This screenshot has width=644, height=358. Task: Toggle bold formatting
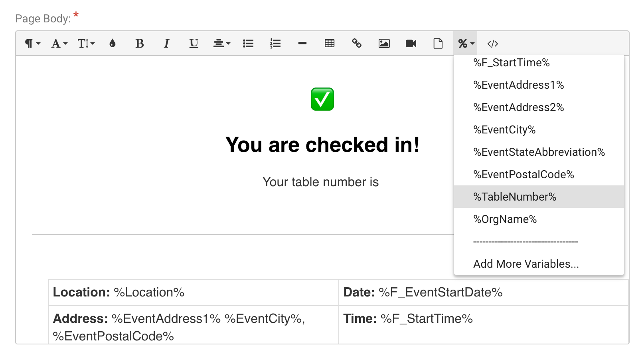pos(139,43)
